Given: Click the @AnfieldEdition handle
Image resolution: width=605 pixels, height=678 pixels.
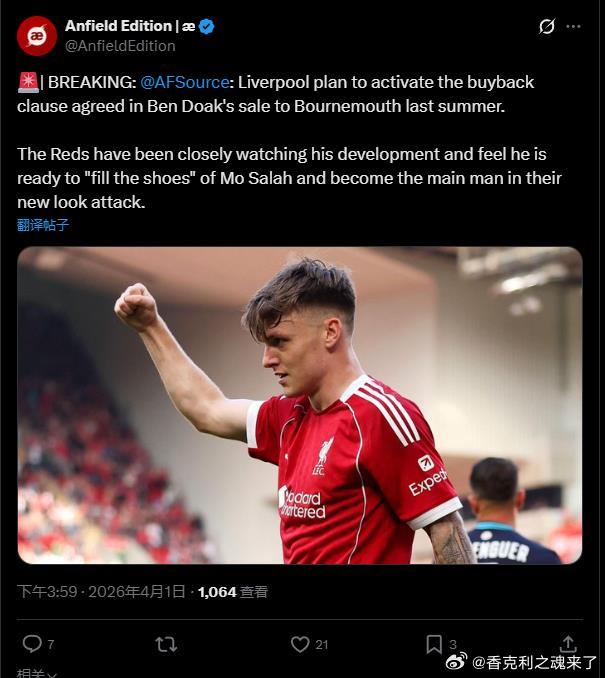Looking at the screenshot, I should click(120, 46).
